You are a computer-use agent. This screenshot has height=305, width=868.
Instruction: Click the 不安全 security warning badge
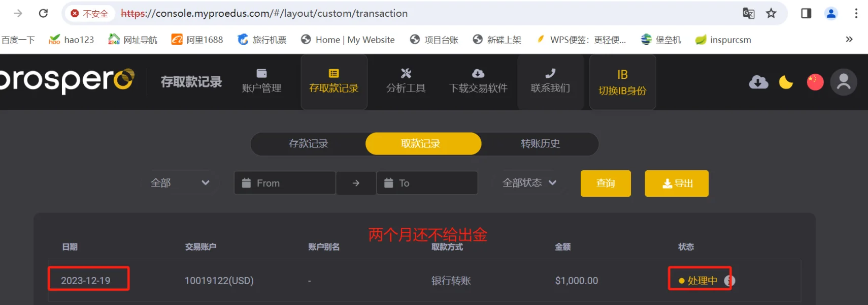(90, 13)
